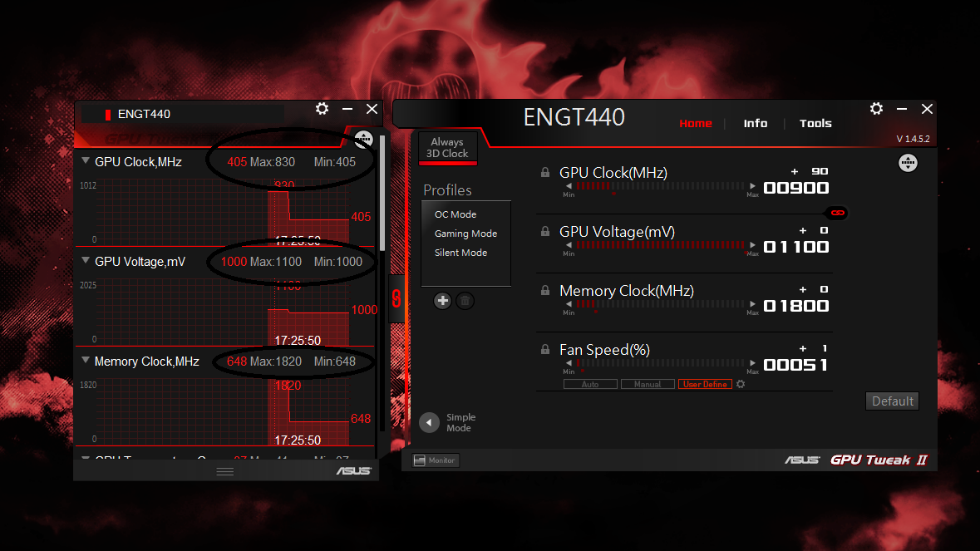Click the add profile plus icon
This screenshot has height=551, width=980.
click(x=442, y=301)
